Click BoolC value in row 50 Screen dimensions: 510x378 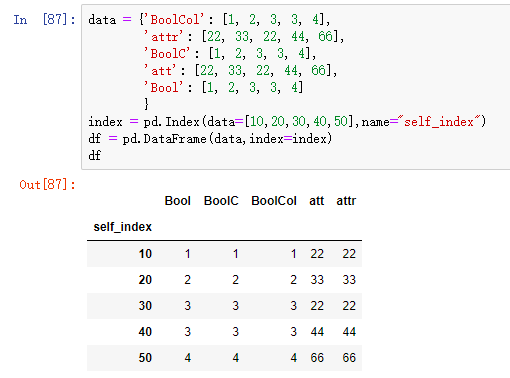(236, 358)
